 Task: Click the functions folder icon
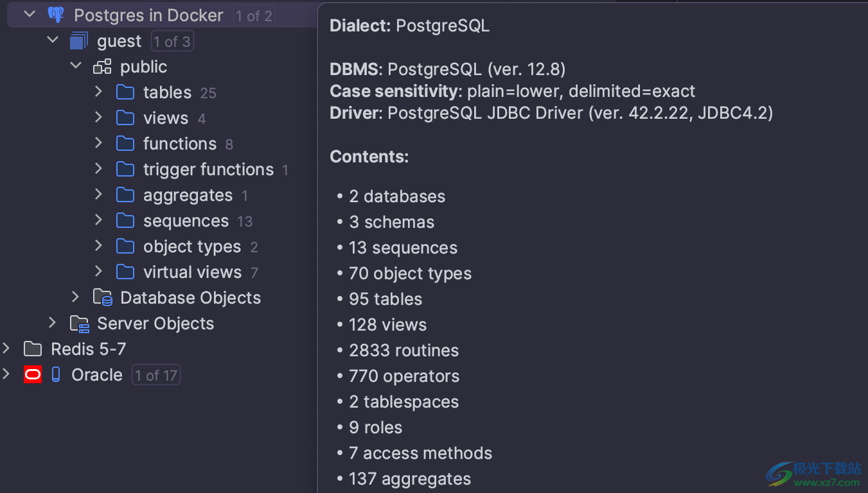pyautogui.click(x=125, y=144)
